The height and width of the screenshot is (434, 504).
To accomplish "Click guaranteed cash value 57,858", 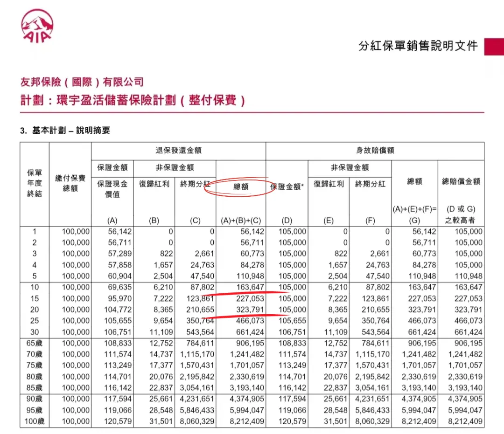I will click(119, 265).
